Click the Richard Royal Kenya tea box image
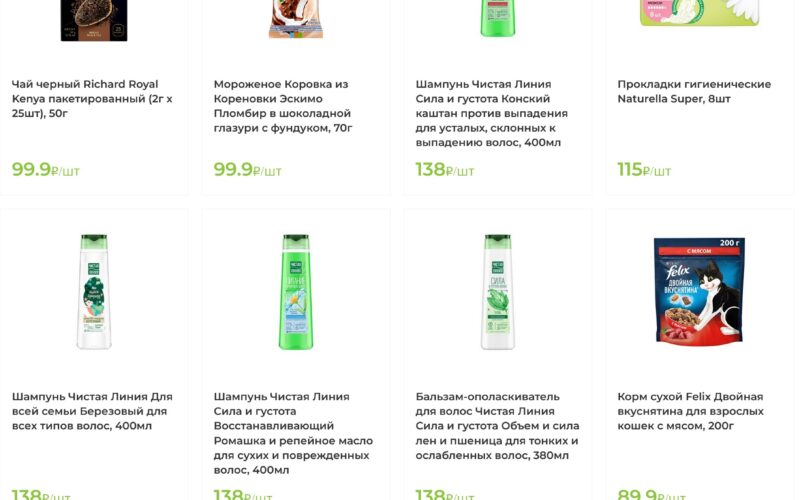Image resolution: width=800 pixels, height=500 pixels. [94, 20]
